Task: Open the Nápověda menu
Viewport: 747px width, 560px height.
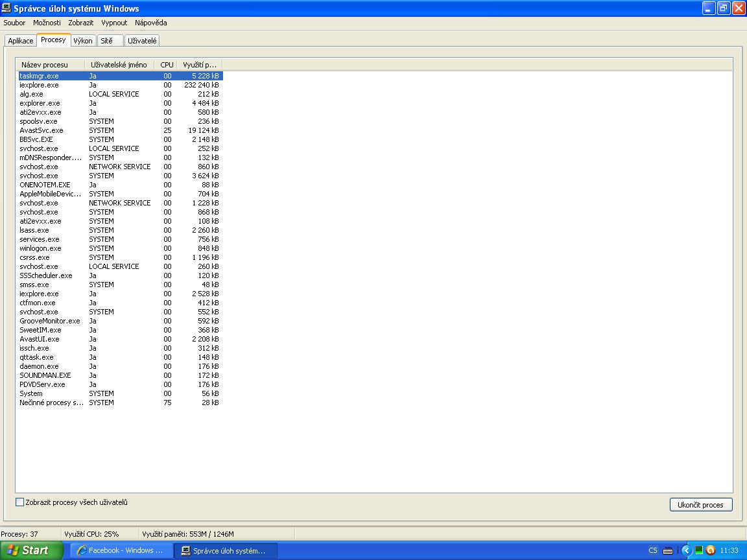Action: (x=150, y=23)
